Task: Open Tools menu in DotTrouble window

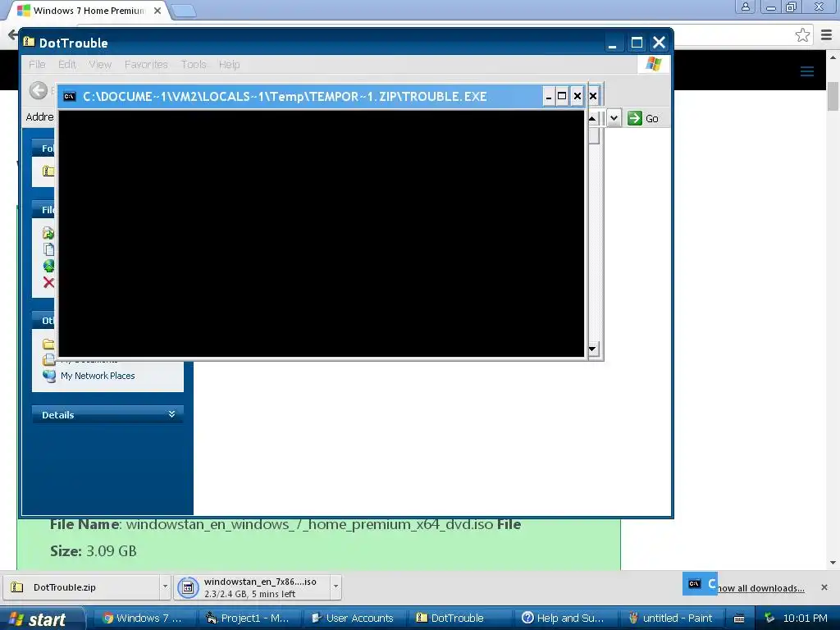Action: (194, 64)
